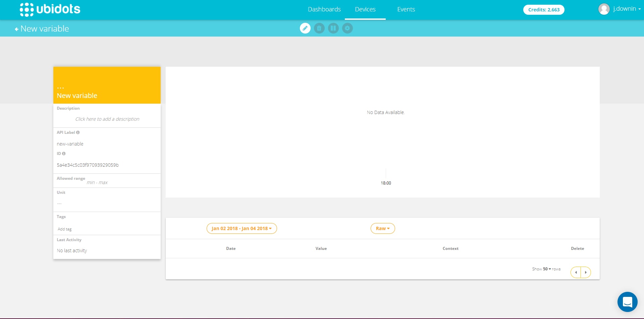Click the ubidots logo
The width and height of the screenshot is (644, 319).
[x=50, y=9]
